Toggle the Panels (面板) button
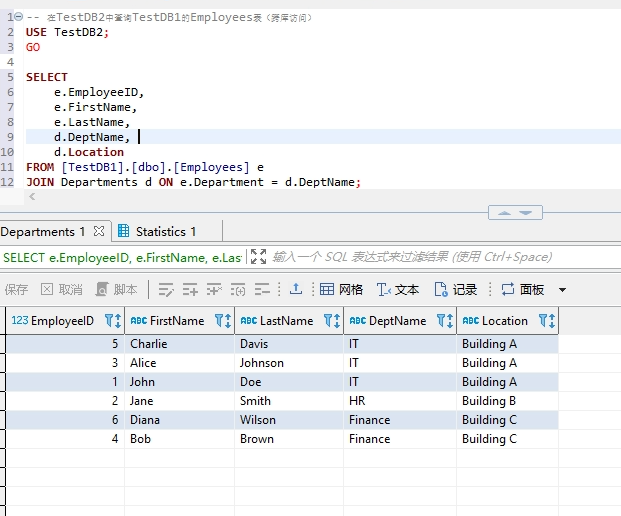 point(522,289)
